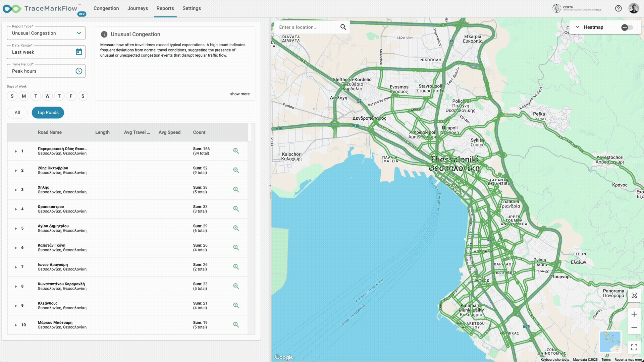Enter fullscreen map view
This screenshot has height=362, width=644.
coord(634,347)
